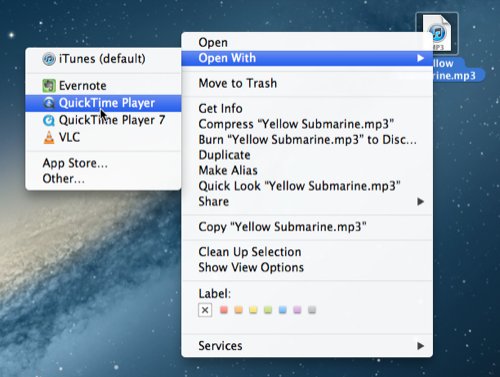Select the Yellow Submarine.mp3 desktop file icon
500x377 pixels.
click(x=437, y=33)
